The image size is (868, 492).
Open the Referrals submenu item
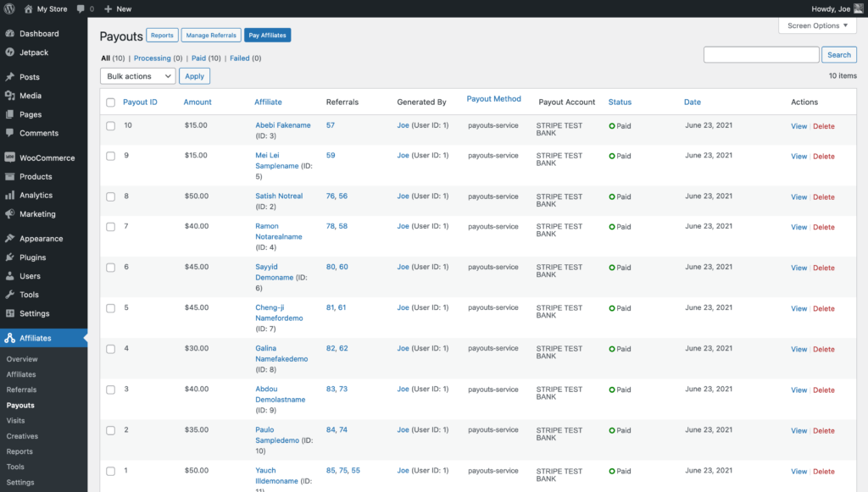click(21, 390)
